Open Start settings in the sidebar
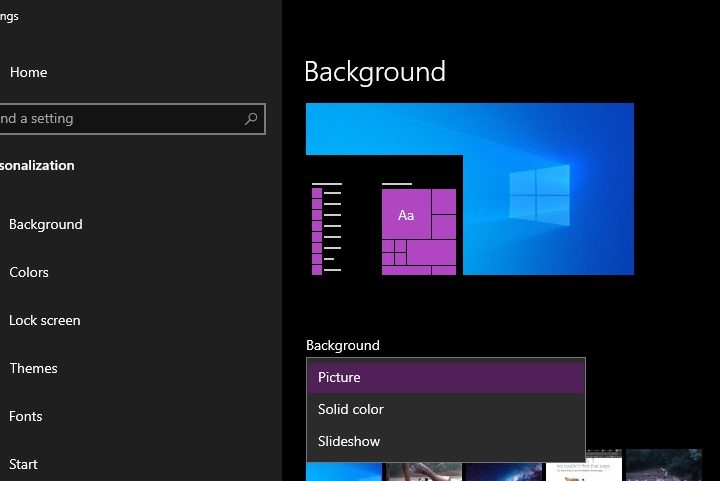 (x=23, y=464)
